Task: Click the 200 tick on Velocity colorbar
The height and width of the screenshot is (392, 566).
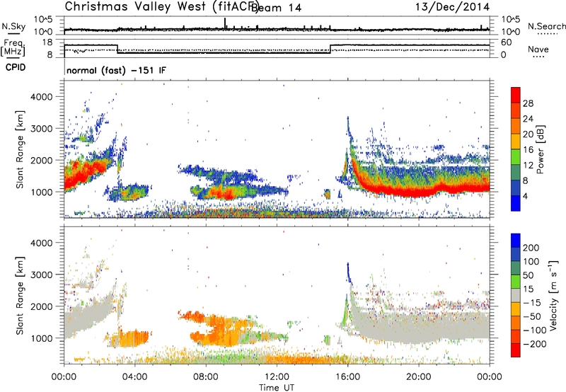Action: click(531, 248)
